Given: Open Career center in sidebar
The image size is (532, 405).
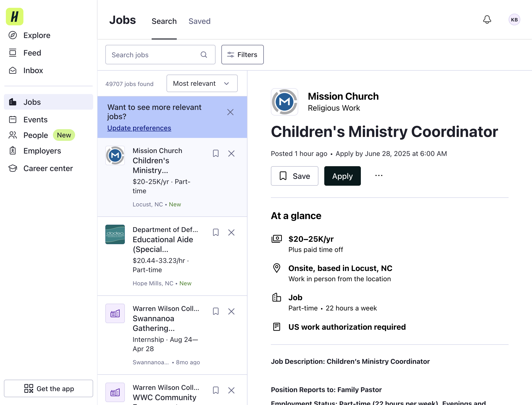Looking at the screenshot, I should click(40, 168).
